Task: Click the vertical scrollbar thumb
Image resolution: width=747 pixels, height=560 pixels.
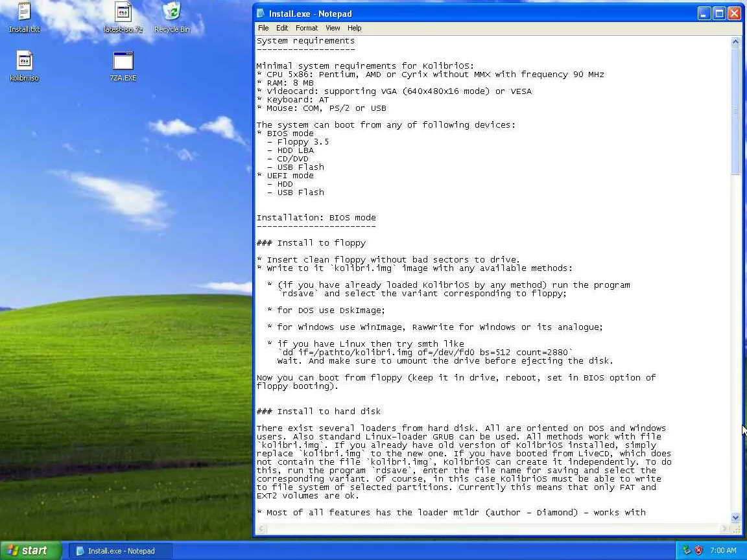Action: click(x=735, y=110)
